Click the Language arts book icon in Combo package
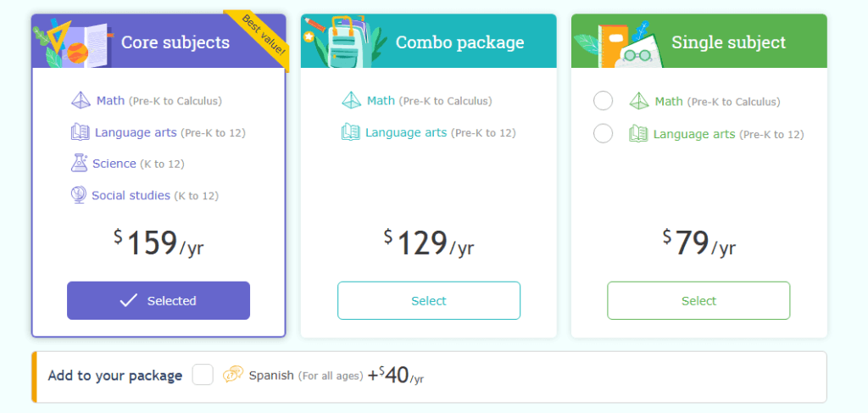The height and width of the screenshot is (413, 868). 351,132
